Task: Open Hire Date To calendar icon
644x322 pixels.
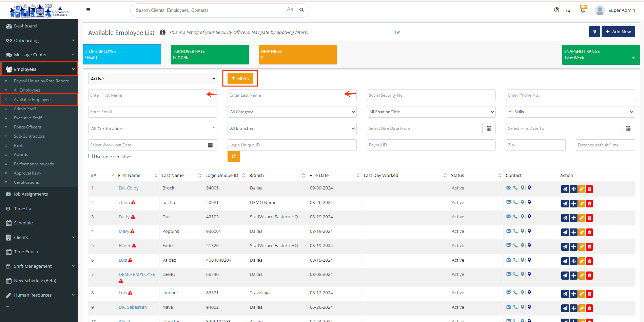Action: tap(628, 128)
